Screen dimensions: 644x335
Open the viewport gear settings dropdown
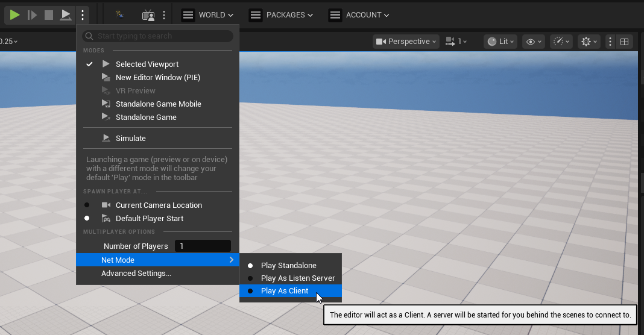pos(589,42)
